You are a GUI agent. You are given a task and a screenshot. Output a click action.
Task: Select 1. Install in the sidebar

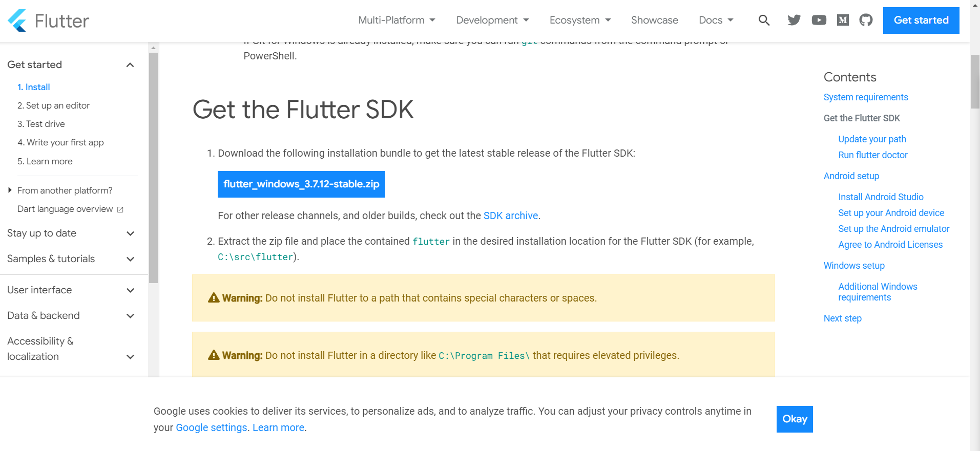(x=34, y=87)
